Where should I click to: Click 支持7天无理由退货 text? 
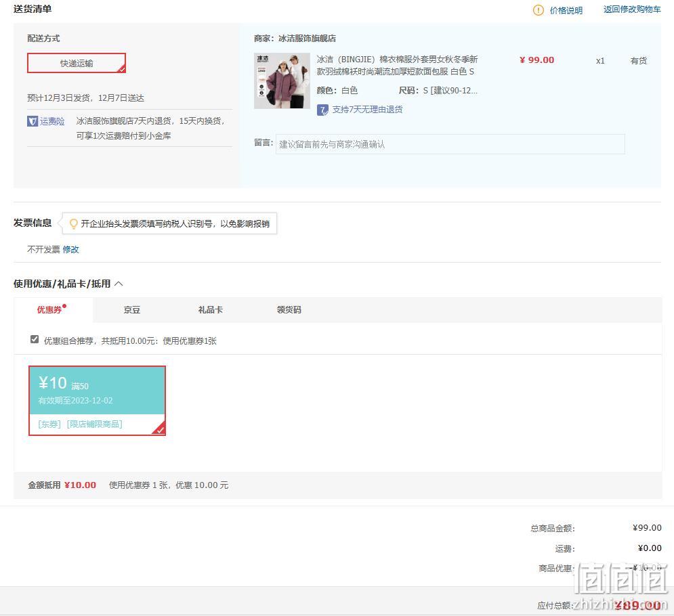coord(368,110)
